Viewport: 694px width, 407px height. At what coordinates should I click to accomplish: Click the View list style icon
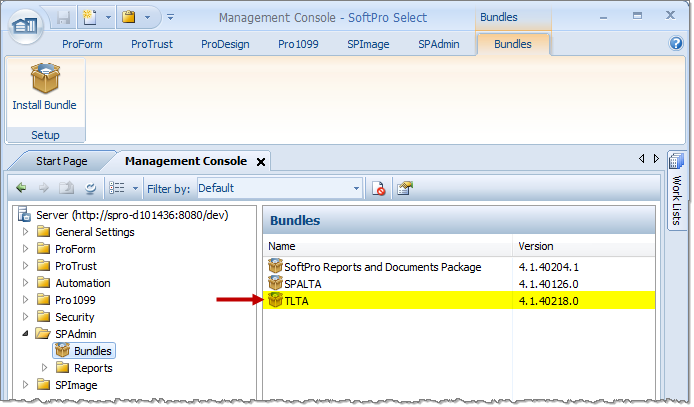point(117,188)
